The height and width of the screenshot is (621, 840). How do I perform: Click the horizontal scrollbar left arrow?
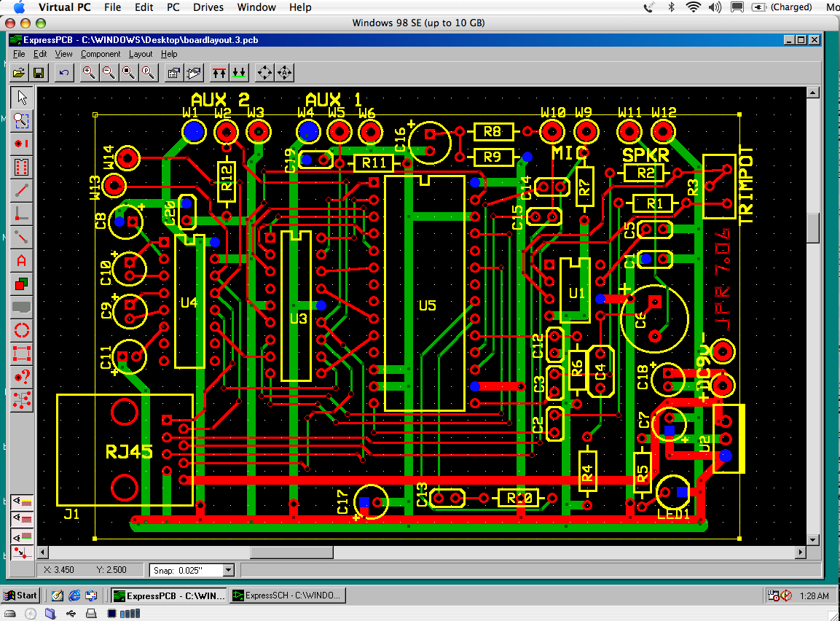pyautogui.click(x=42, y=552)
